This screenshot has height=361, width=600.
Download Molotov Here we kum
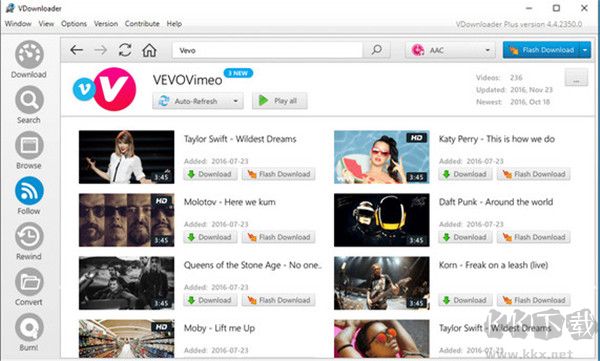tap(210, 237)
